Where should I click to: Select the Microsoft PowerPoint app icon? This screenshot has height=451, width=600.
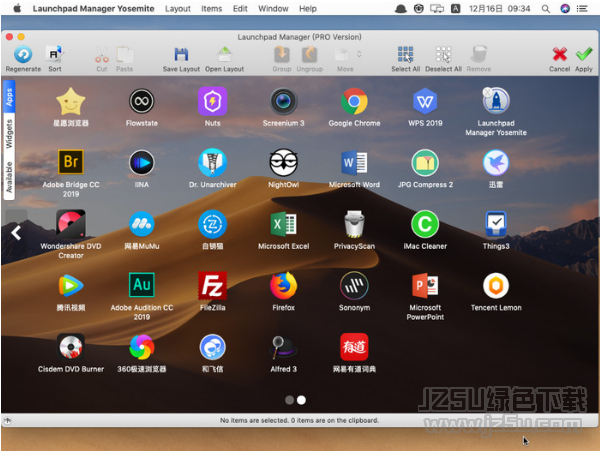click(x=425, y=285)
